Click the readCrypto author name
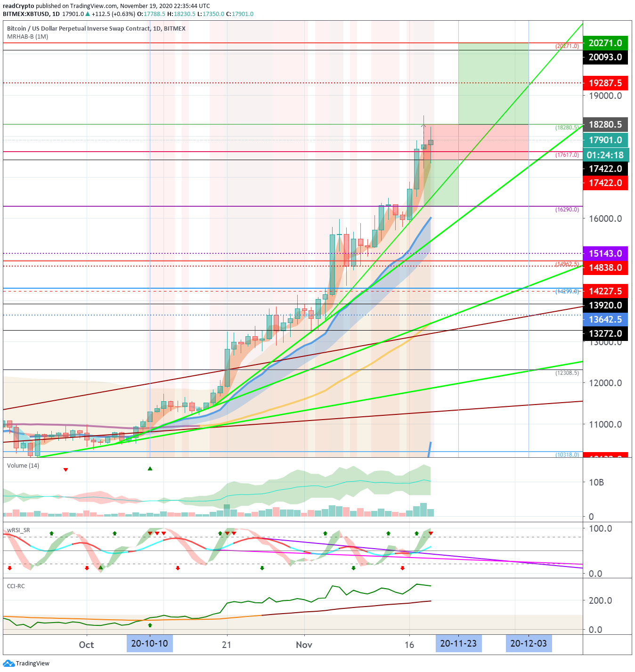Screen dimensions: 635x672 [x=18, y=6]
